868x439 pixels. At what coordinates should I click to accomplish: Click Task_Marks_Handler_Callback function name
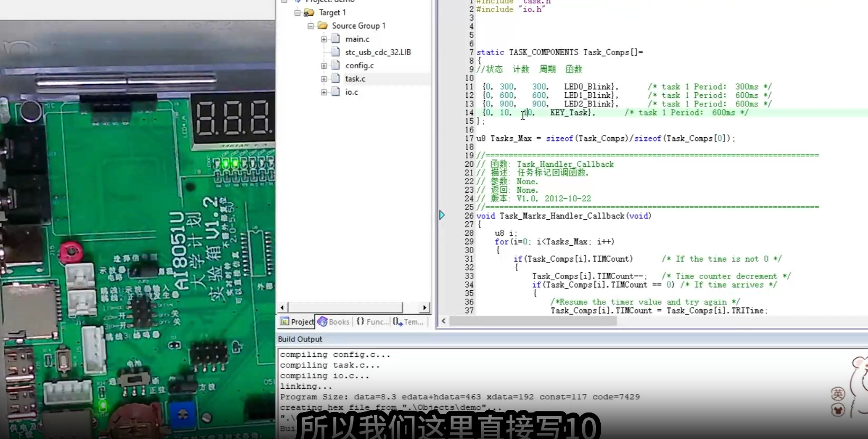562,216
